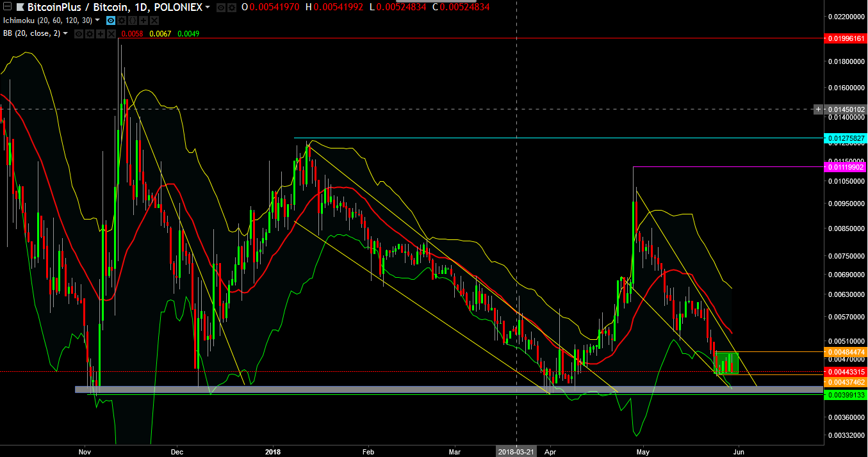
Task: Click the Low price value 0.00524834
Action: pos(401,7)
